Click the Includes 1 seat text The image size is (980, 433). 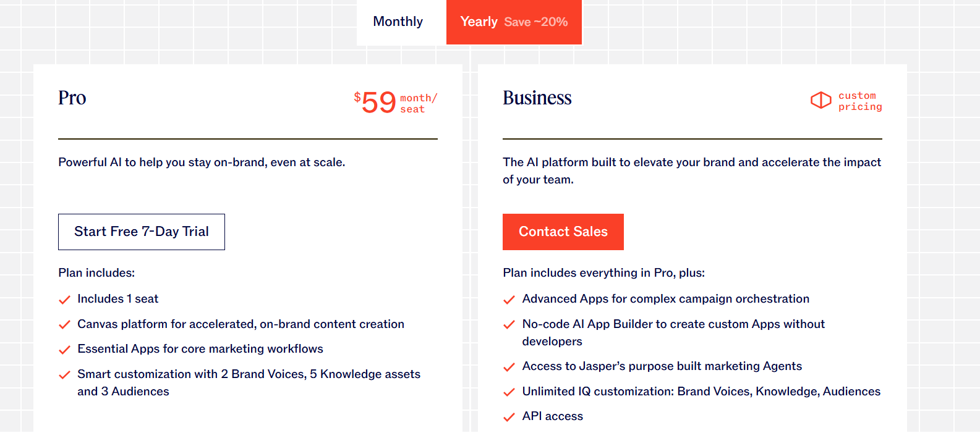click(117, 299)
